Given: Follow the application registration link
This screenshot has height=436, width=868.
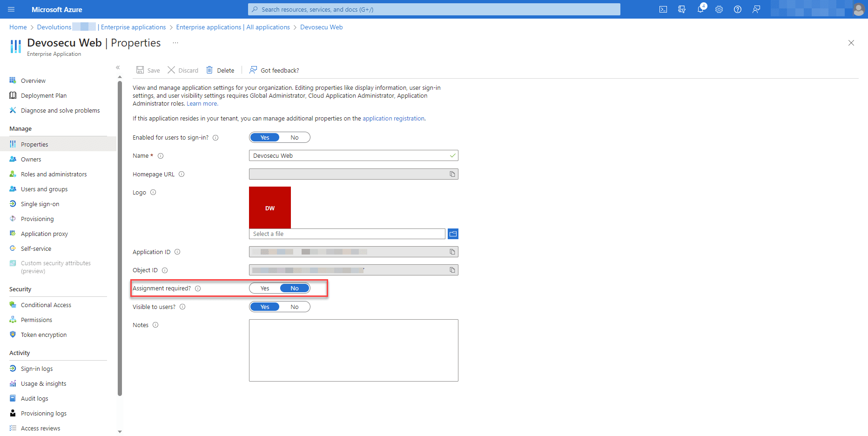Looking at the screenshot, I should [393, 119].
